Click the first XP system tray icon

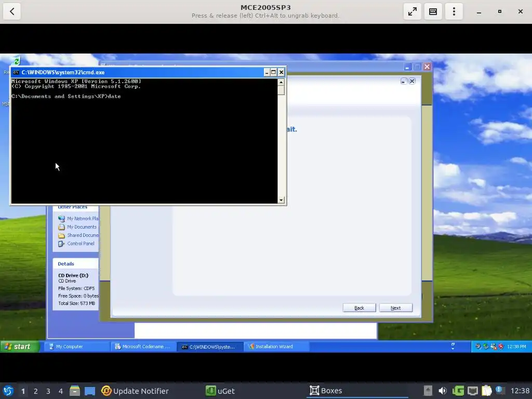point(478,347)
